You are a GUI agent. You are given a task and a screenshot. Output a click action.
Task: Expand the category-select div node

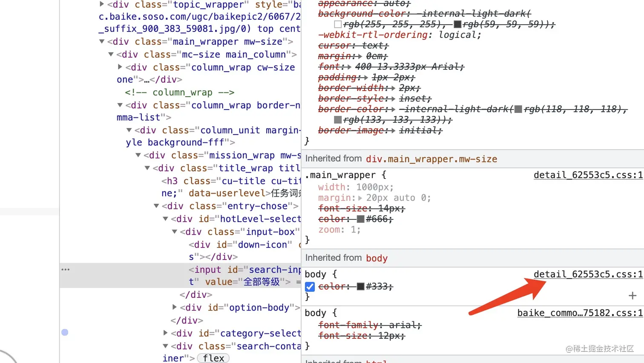tap(165, 333)
